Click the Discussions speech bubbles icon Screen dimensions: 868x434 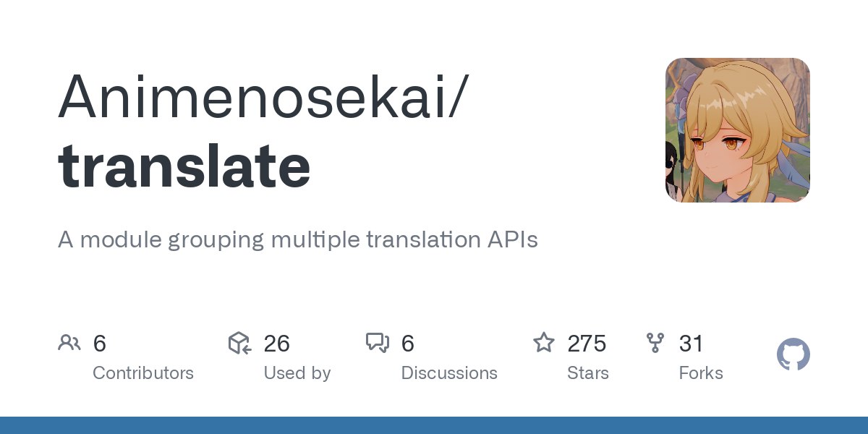[x=378, y=343]
